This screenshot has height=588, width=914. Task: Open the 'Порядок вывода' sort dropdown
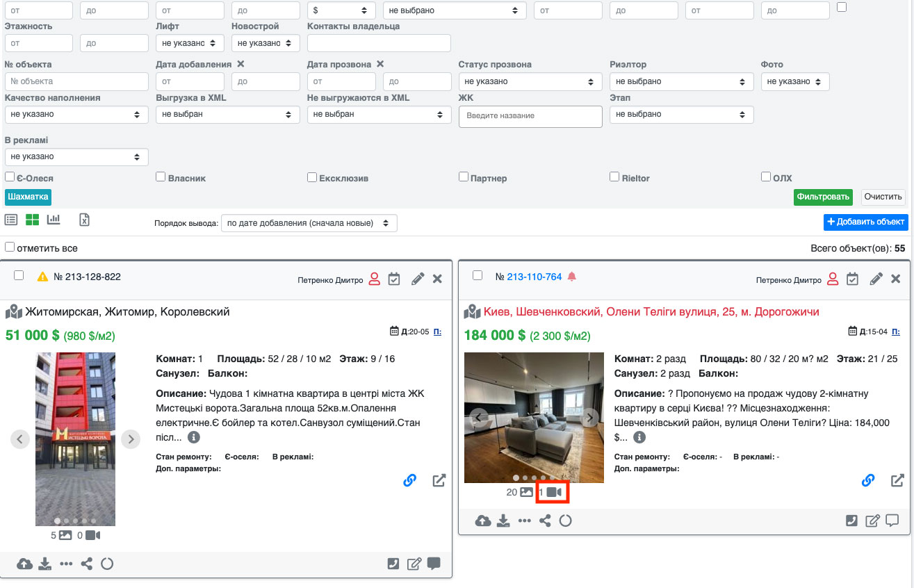(309, 223)
